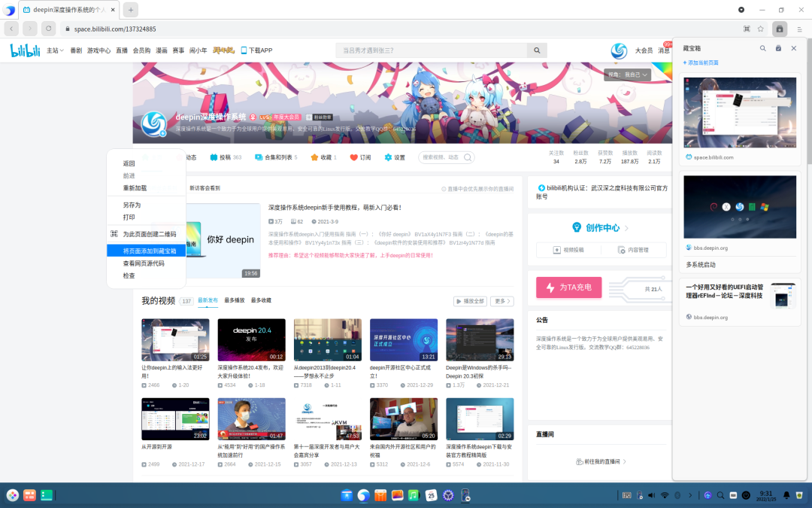Viewport: 812px width, 508px height.
Task: Click the 收藏 star icon
Action: point(314,157)
